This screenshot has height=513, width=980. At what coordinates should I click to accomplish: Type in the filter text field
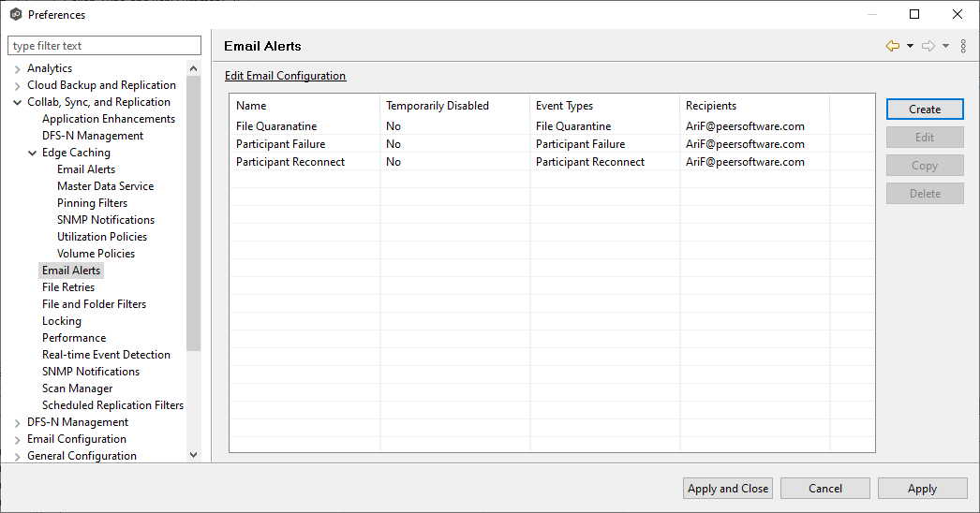[104, 46]
